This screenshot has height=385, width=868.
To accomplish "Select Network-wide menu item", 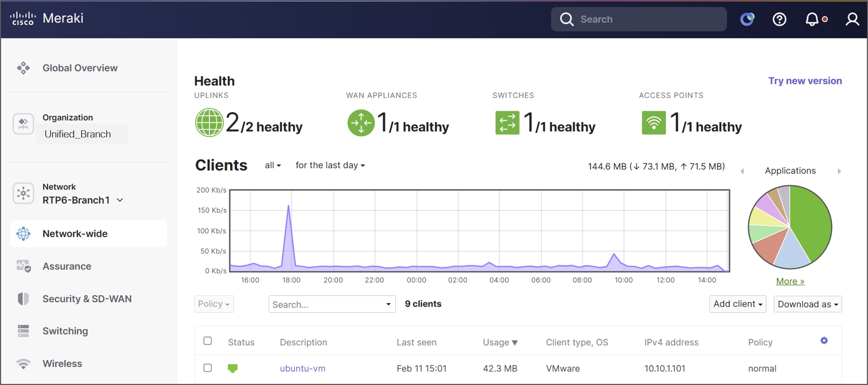I will (89, 234).
